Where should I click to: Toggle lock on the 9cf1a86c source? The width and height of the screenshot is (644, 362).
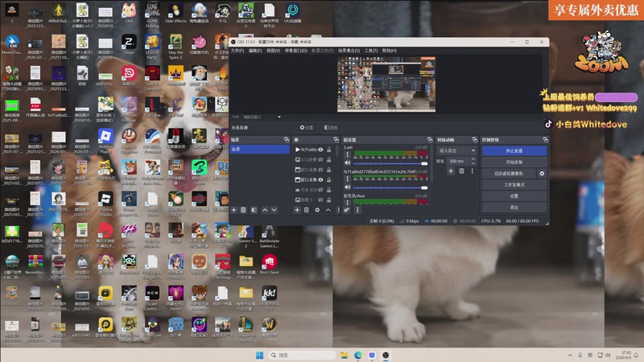[329, 150]
